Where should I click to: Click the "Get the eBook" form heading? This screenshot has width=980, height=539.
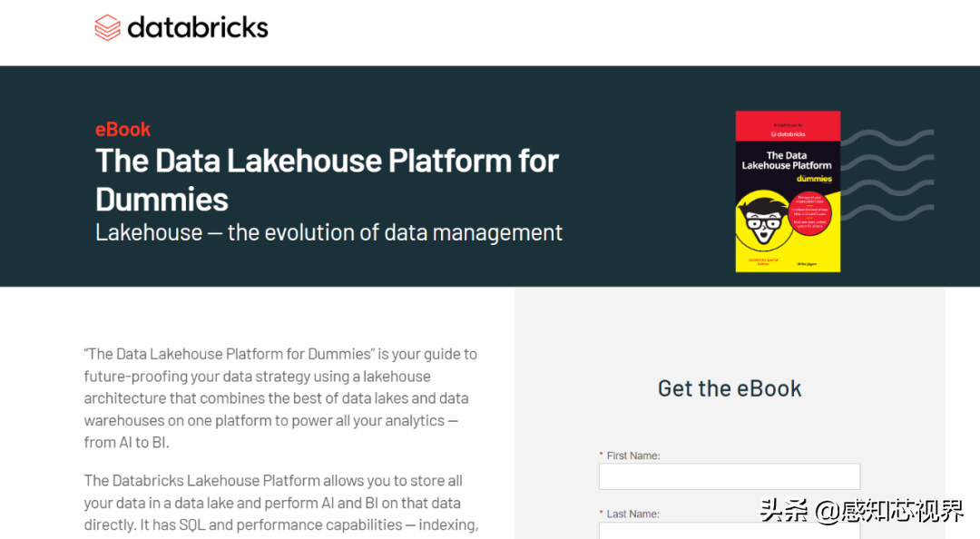pos(730,388)
